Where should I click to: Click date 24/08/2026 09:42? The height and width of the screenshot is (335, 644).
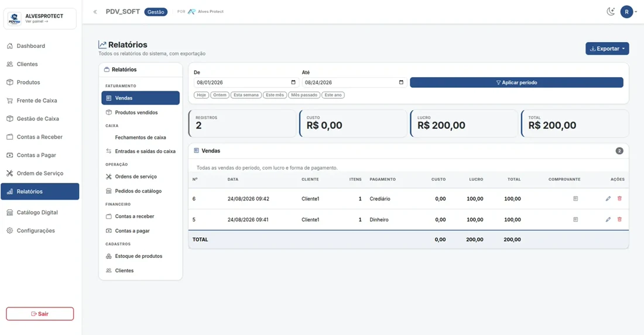tap(248, 199)
